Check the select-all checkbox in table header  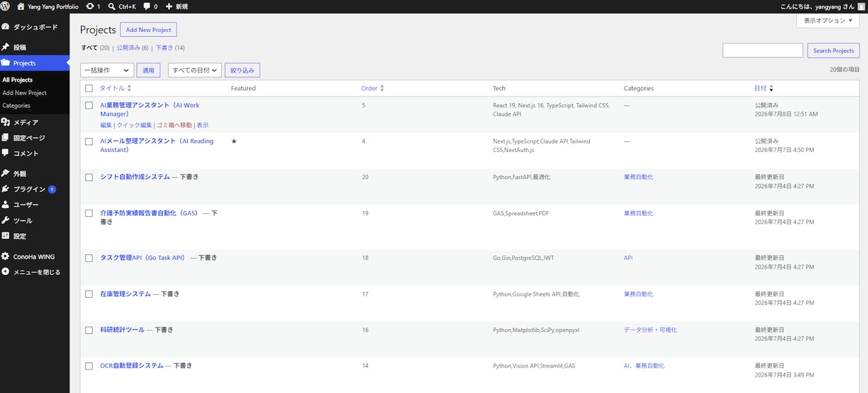click(89, 88)
